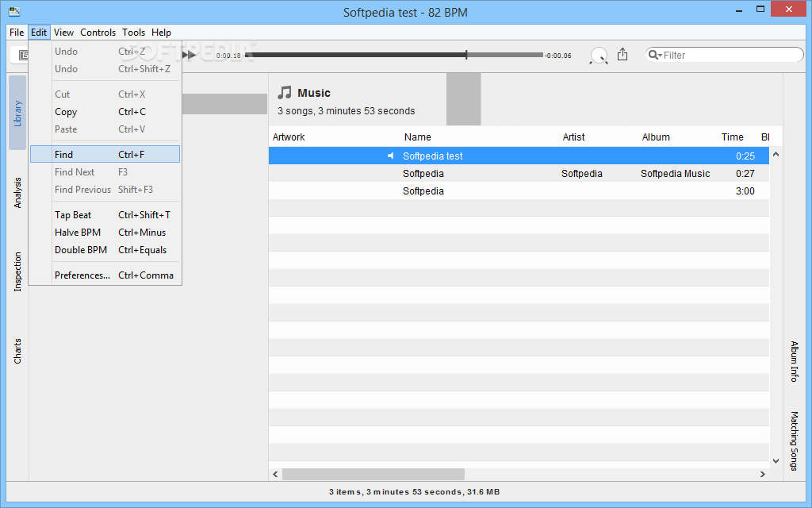Click the elapsed time 0:00.18 label
The image size is (812, 508).
[228, 56]
